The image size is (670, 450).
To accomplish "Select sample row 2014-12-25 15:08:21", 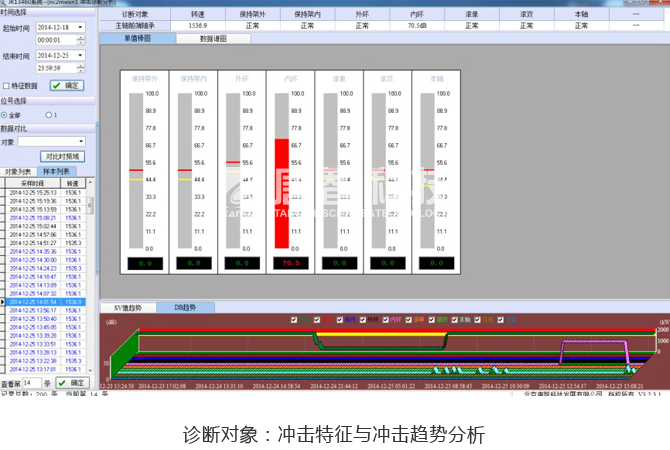I will coord(45,218).
